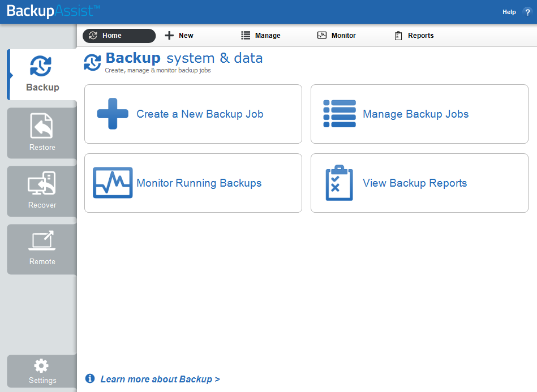Switch to the Manage tab label

268,36
